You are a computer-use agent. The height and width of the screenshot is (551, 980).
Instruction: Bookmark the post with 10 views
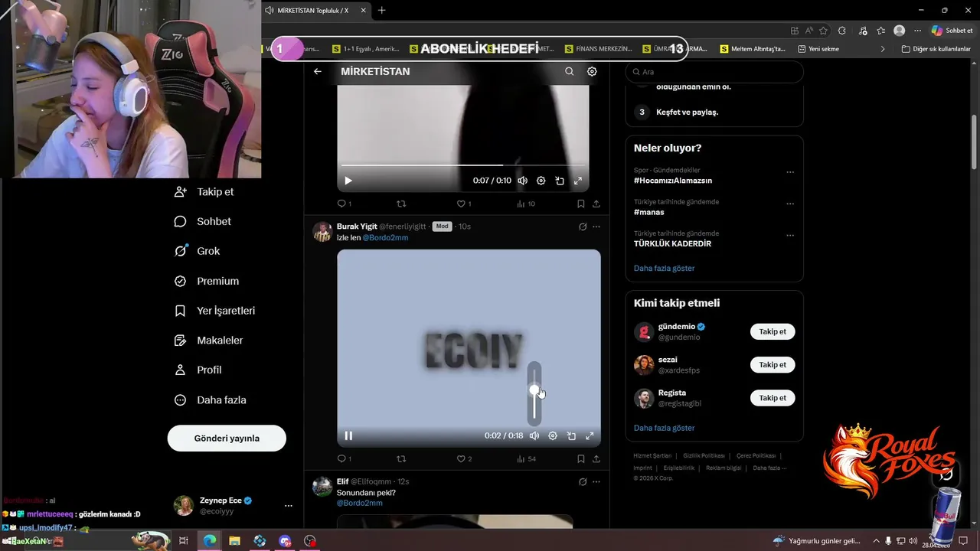(x=580, y=204)
